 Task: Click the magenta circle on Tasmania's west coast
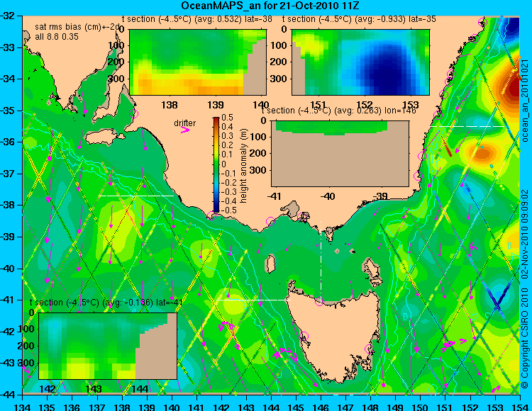(x=304, y=336)
